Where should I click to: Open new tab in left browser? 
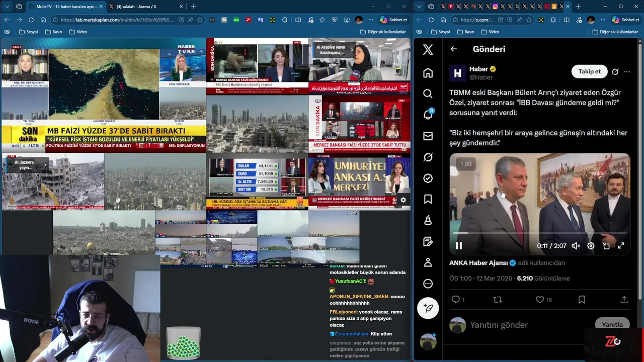coord(193,7)
